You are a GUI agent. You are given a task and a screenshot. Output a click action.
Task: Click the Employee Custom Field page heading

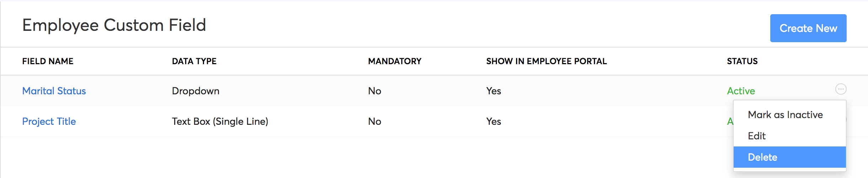click(x=114, y=25)
